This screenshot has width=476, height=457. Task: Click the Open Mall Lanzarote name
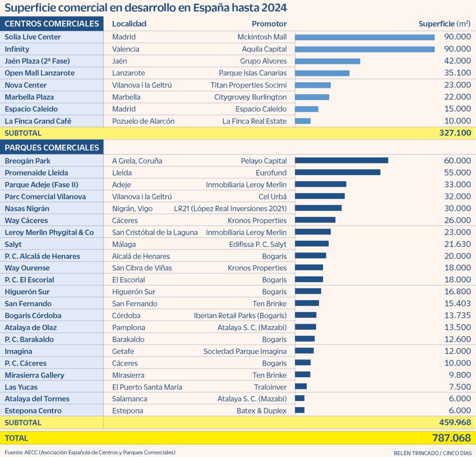pyautogui.click(x=39, y=73)
